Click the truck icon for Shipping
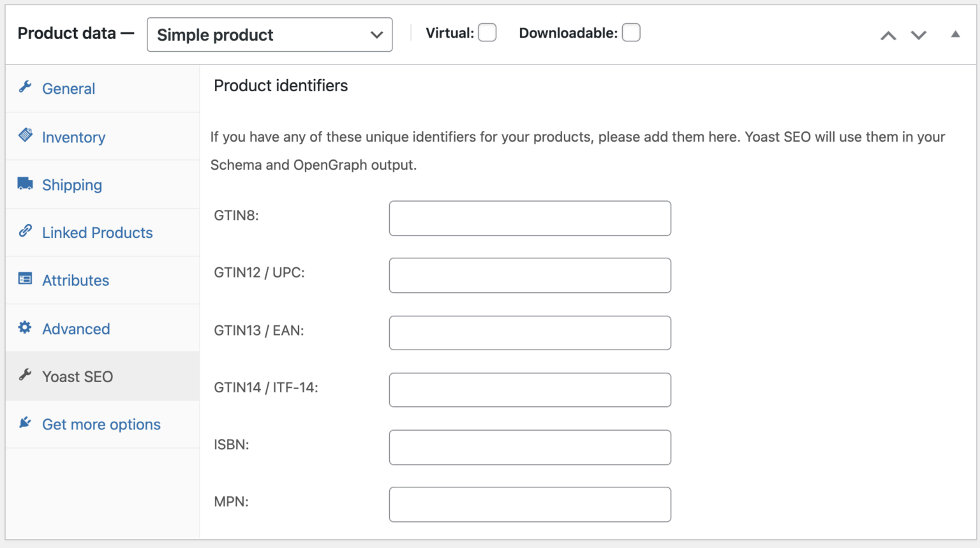 25,184
